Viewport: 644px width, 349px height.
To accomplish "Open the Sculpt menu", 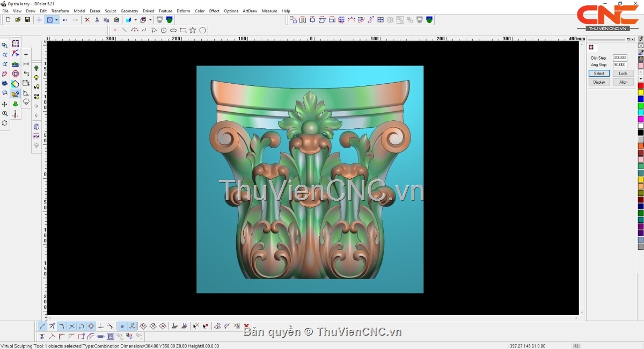I will tap(110, 11).
